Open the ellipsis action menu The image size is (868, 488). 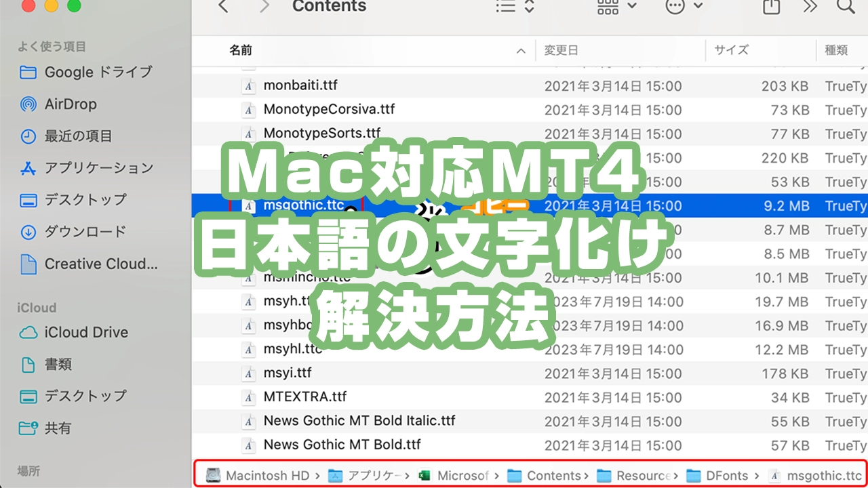pos(684,7)
